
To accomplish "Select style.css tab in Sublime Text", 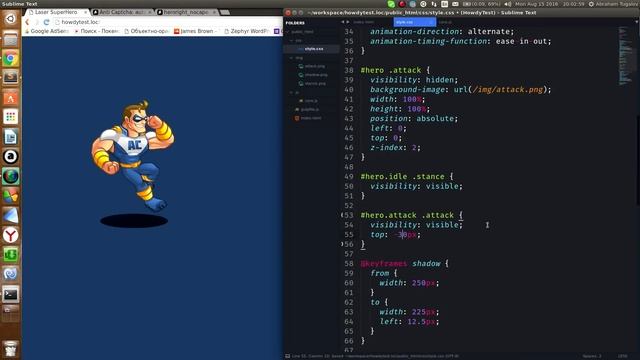I will pos(414,22).
